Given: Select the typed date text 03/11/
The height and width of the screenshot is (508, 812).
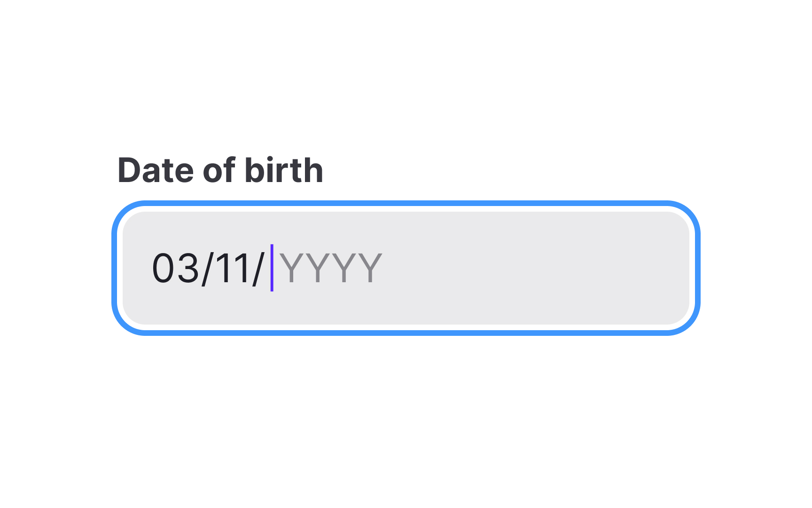Looking at the screenshot, I should tap(211, 267).
